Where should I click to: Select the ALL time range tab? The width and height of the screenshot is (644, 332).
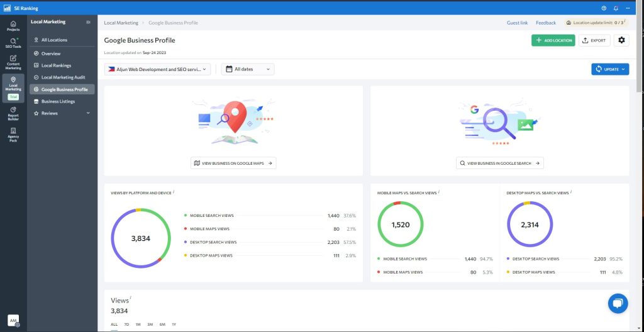pos(114,324)
